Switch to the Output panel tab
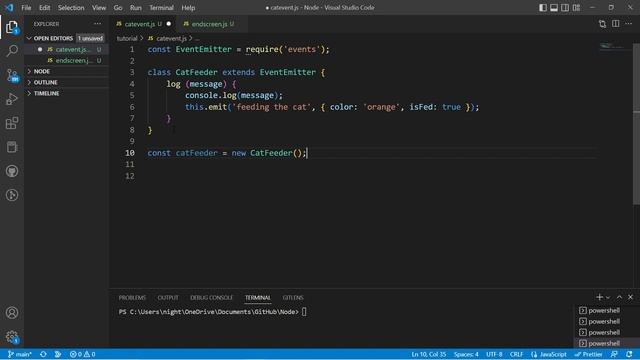The image size is (640, 360). (168, 298)
